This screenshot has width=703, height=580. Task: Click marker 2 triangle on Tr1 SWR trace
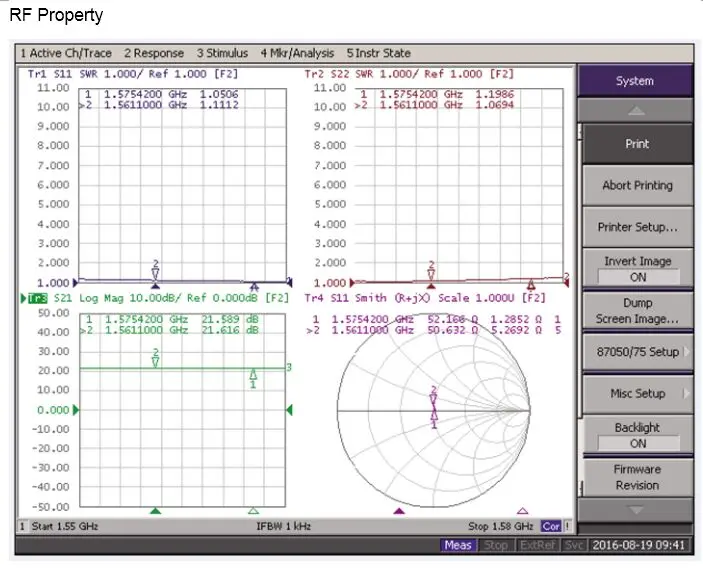tap(156, 273)
